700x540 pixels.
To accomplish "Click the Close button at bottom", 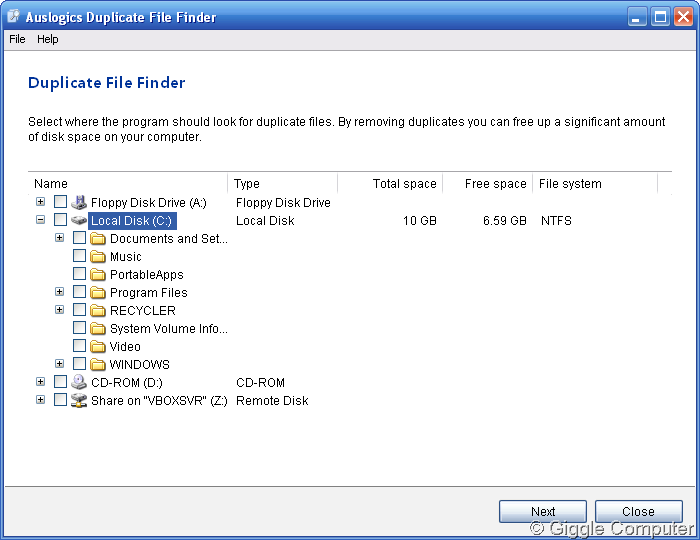I will (638, 511).
